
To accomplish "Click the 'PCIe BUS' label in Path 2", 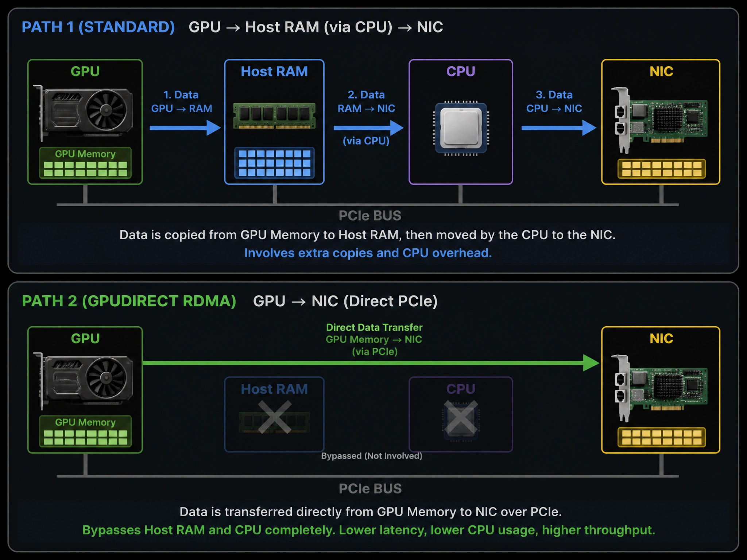I will click(x=370, y=489).
